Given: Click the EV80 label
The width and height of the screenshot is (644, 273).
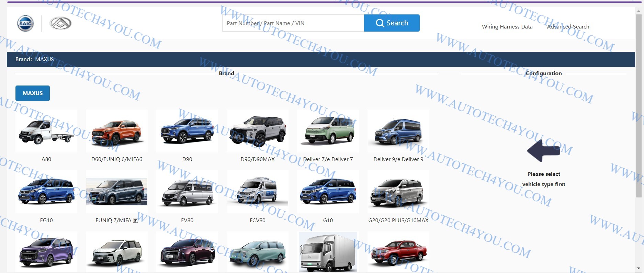Looking at the screenshot, I should [187, 220].
